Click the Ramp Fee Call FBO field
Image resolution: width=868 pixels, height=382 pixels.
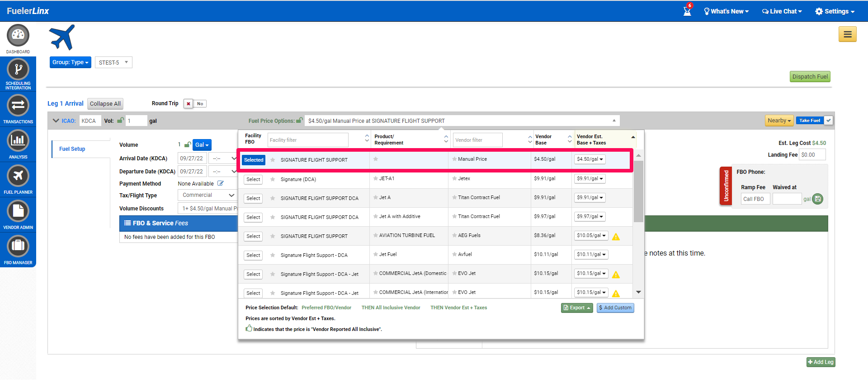coord(755,199)
